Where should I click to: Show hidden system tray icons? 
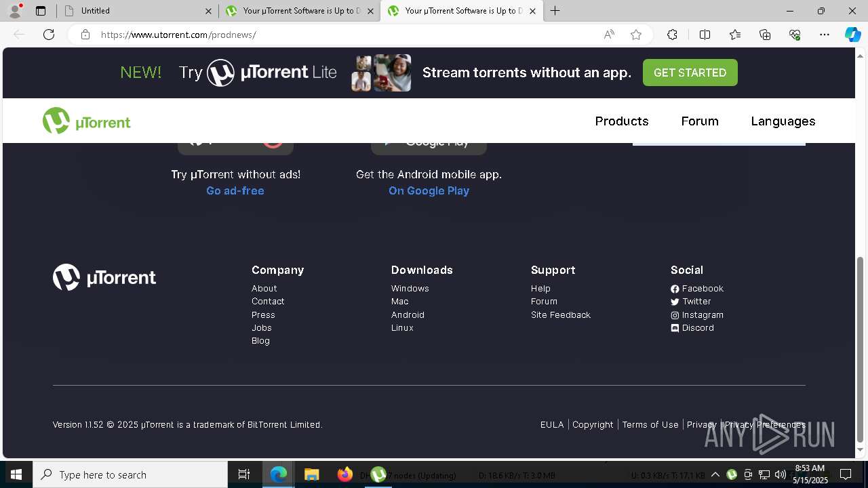click(715, 474)
